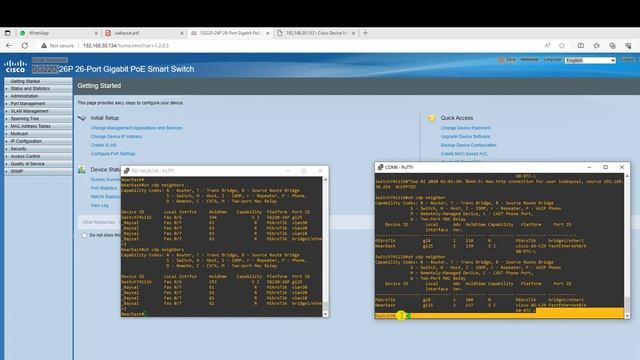This screenshot has height=360, width=640.
Task: Click the Cisco logo
Action: pyautogui.click(x=16, y=66)
